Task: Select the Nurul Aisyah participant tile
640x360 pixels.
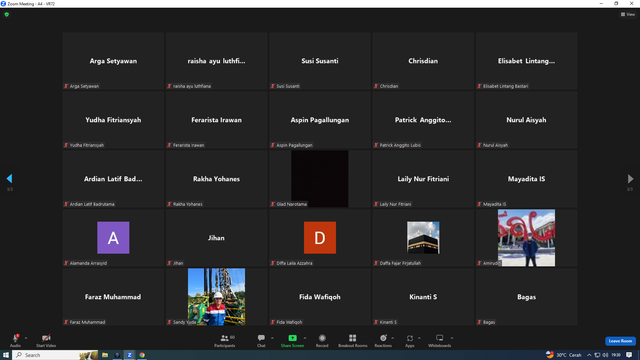Action: (527, 120)
